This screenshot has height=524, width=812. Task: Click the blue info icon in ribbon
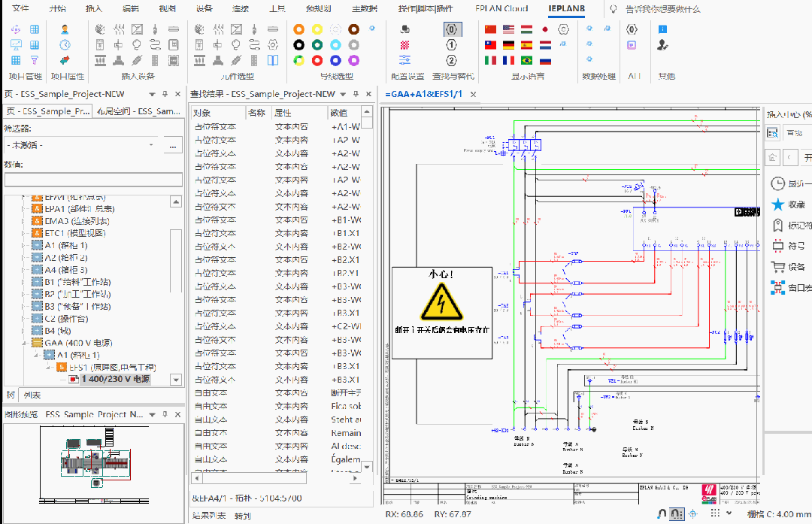(x=662, y=29)
